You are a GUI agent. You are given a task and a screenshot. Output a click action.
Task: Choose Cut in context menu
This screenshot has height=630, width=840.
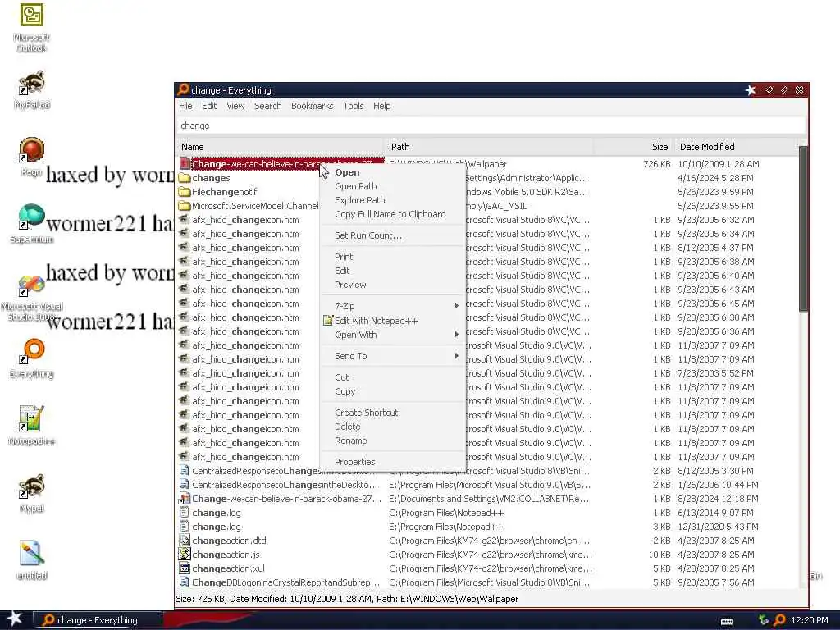392,377
